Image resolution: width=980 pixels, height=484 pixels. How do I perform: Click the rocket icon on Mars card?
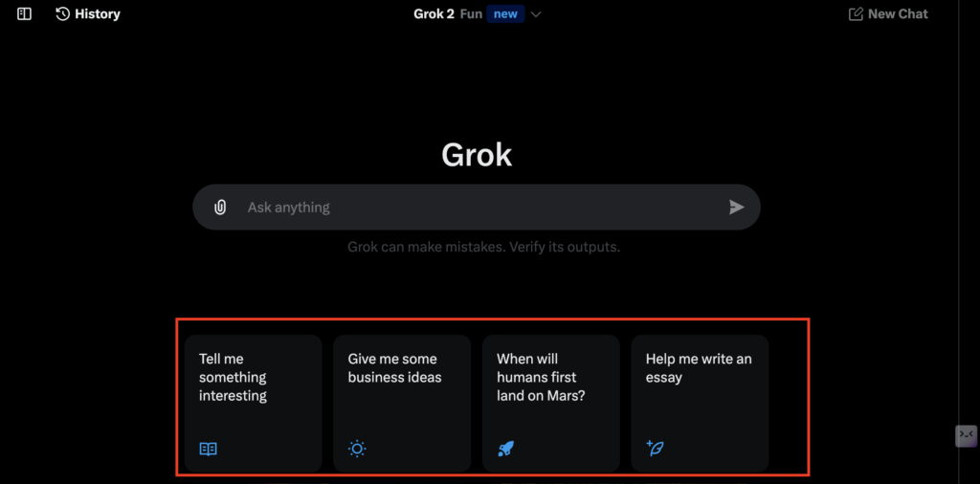pyautogui.click(x=506, y=449)
